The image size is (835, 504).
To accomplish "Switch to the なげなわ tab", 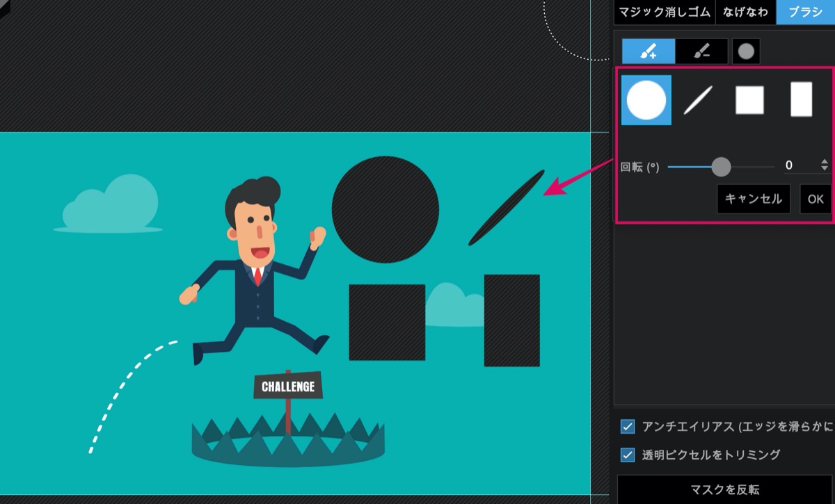I will coord(745,13).
